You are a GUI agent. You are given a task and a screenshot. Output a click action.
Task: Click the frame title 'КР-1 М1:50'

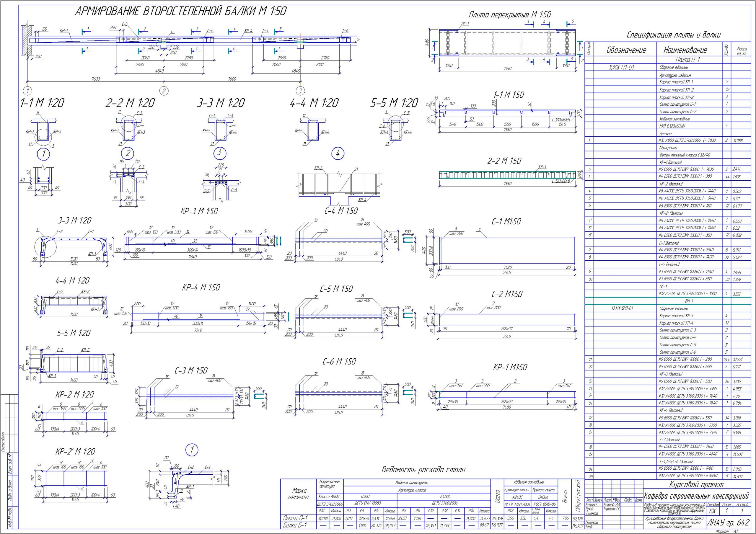coord(510,367)
